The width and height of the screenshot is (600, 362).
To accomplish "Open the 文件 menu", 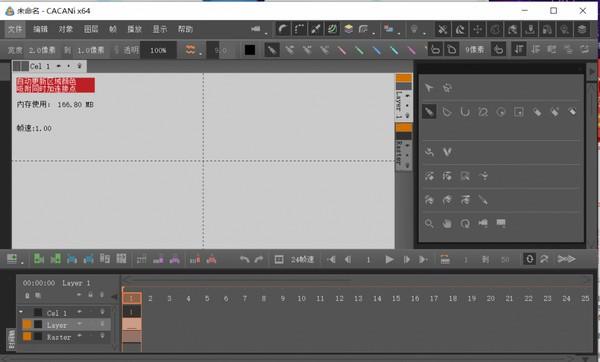I will click(x=15, y=29).
